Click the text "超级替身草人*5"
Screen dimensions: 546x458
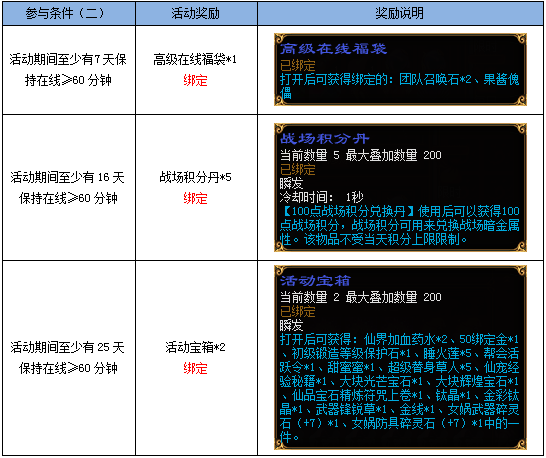click(430, 367)
